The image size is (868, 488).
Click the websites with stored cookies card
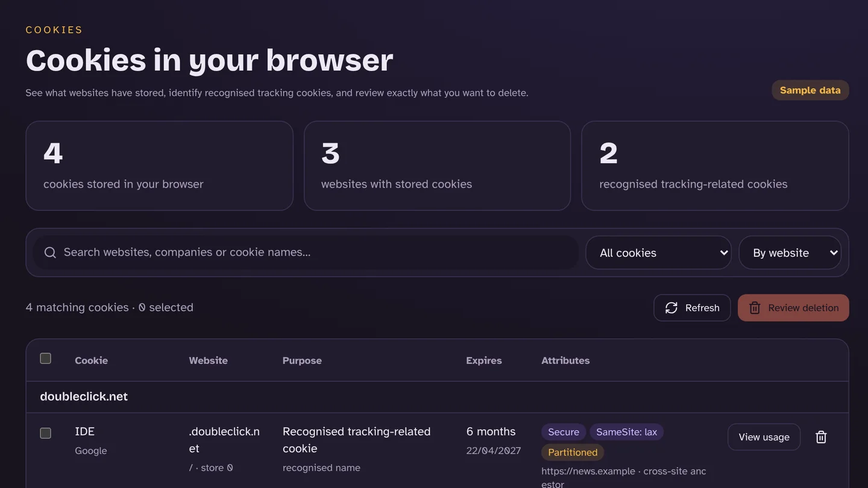tap(437, 166)
